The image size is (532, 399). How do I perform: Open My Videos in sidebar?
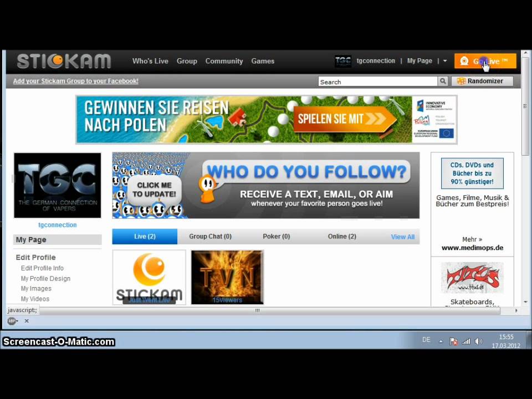[x=35, y=299]
